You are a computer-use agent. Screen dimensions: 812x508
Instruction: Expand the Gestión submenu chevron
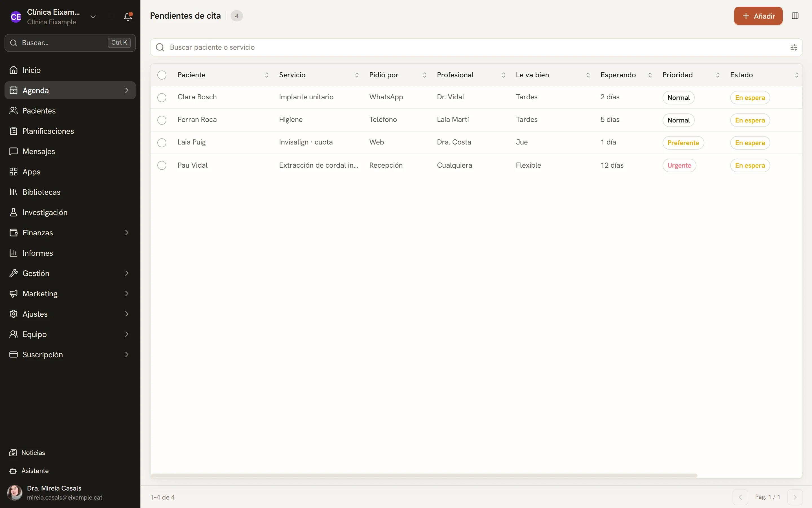point(127,273)
